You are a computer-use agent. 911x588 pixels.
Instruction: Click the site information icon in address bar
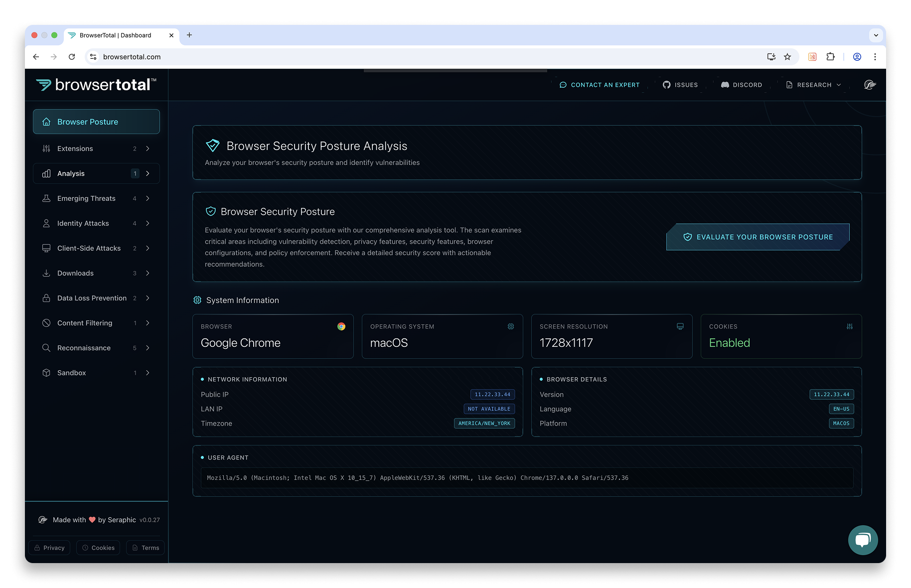tap(93, 57)
